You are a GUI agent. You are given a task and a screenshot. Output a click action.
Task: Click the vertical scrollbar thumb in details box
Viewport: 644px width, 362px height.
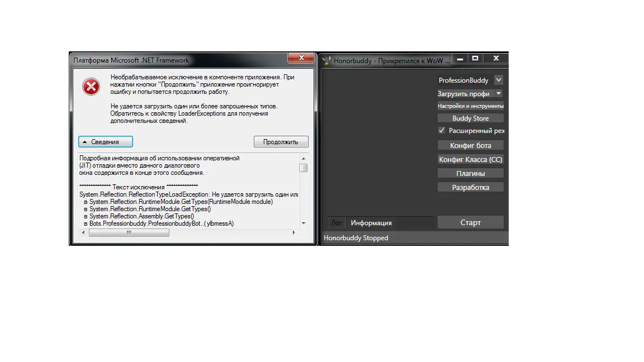tap(304, 168)
